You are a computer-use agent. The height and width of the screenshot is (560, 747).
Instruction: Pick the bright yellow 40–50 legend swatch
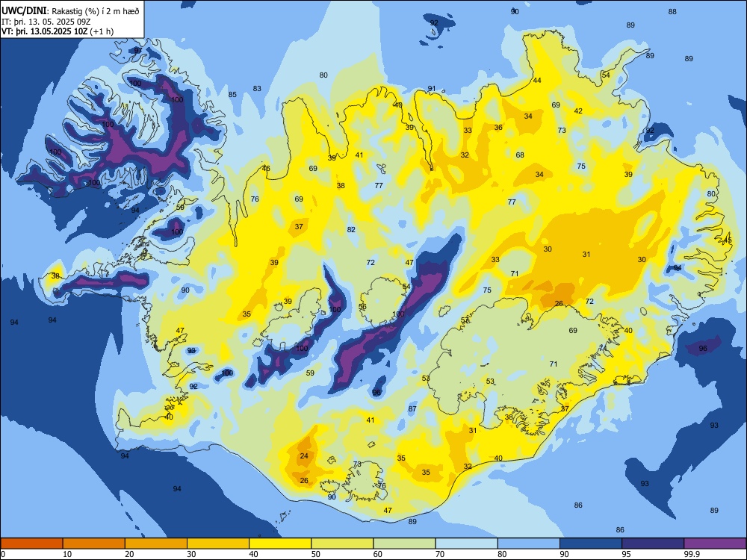[280, 544]
